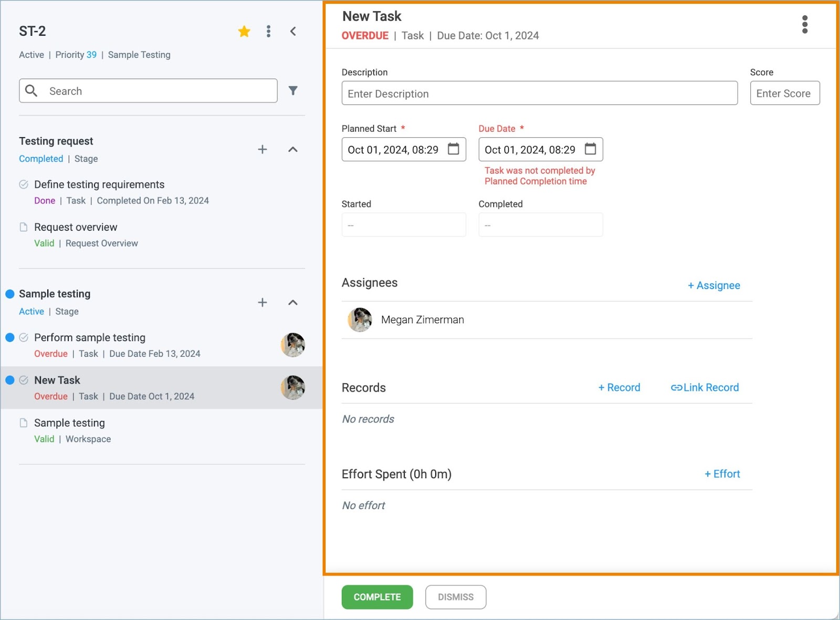The width and height of the screenshot is (840, 620).
Task: Click the search magnifier icon
Action: coord(31,91)
